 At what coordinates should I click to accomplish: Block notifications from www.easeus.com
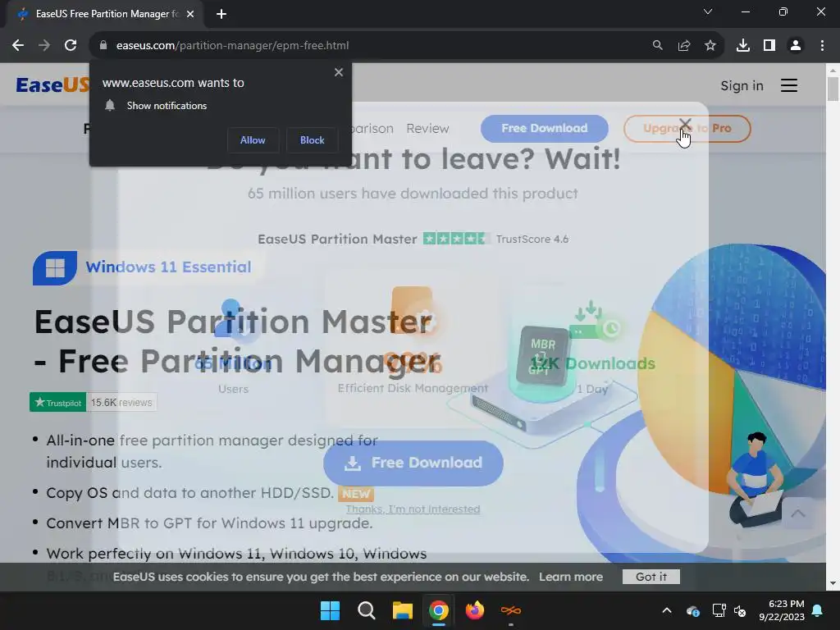tap(312, 140)
